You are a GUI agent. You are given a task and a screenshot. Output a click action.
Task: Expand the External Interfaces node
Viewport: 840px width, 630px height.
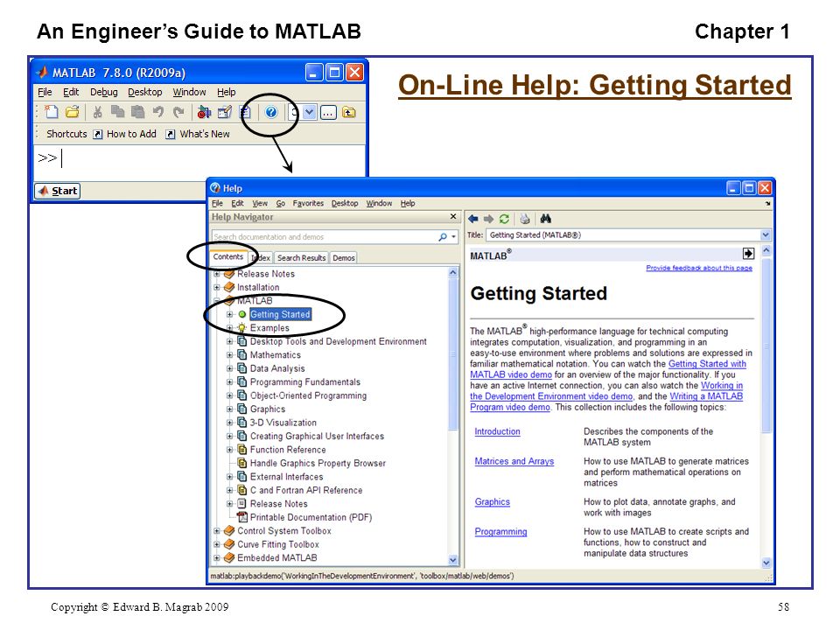230,476
